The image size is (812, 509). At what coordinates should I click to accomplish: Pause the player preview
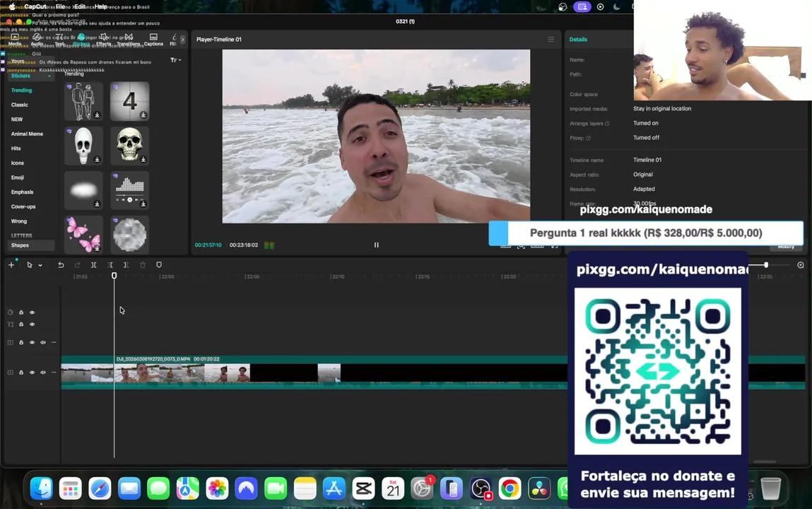pos(377,245)
